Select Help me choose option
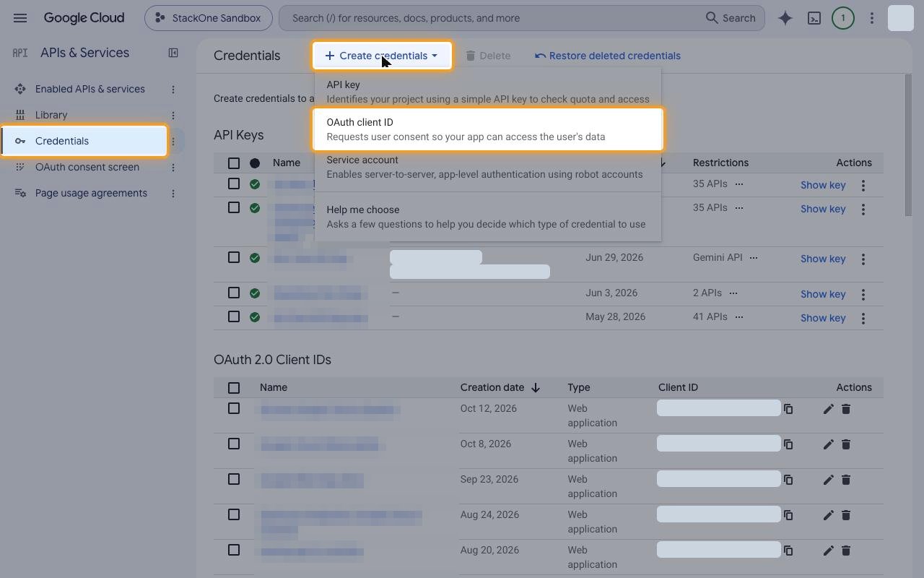This screenshot has height=578, width=924. [488, 217]
